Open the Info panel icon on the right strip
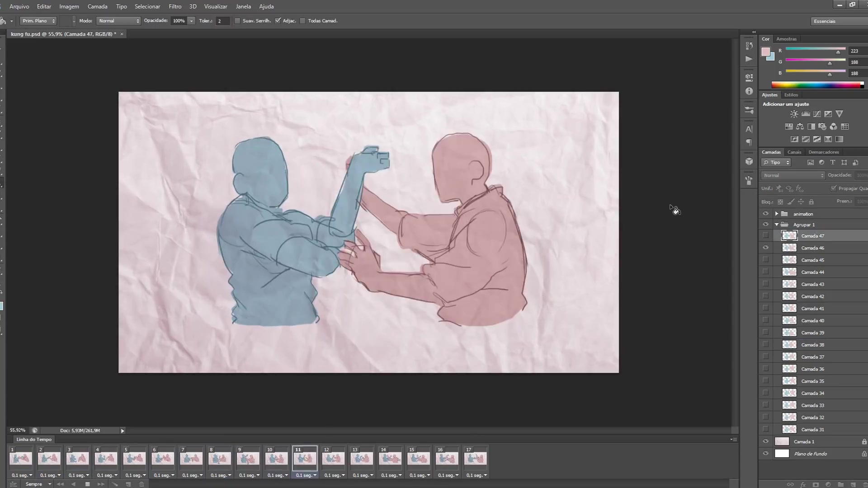This screenshot has height=488, width=868. pos(749,91)
